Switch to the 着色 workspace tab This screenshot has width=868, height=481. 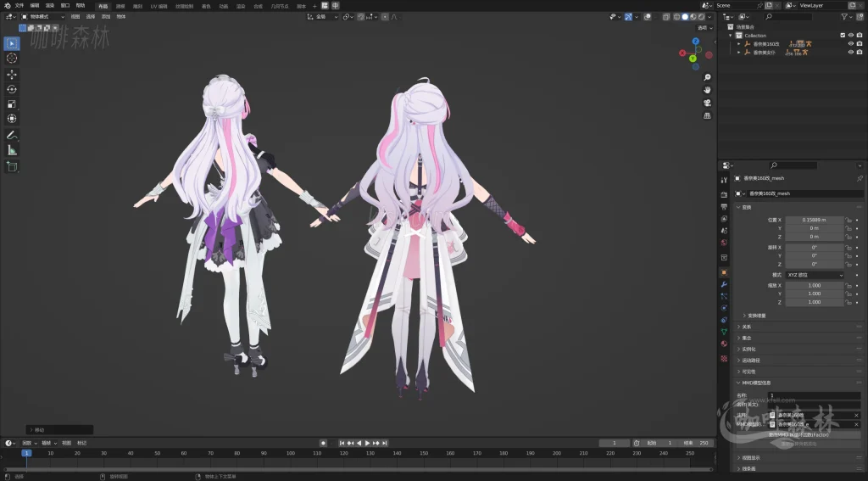point(206,6)
